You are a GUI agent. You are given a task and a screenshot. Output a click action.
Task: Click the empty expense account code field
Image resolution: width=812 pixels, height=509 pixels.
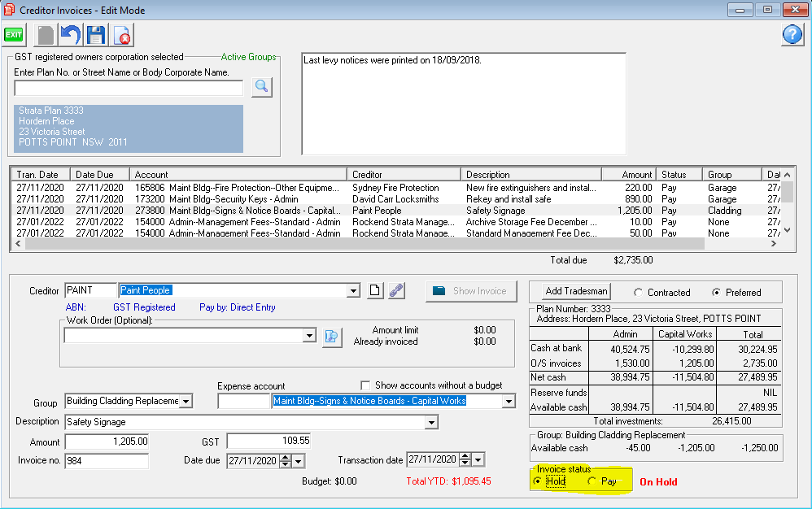coord(243,402)
